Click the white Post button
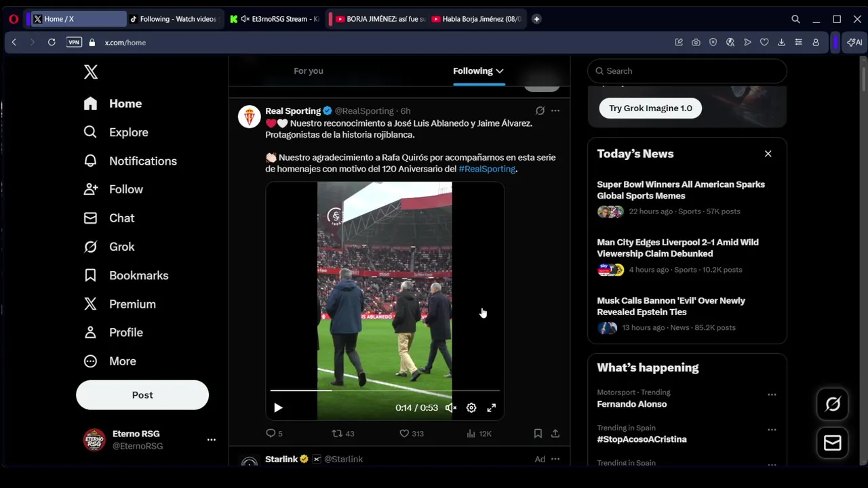Screen dimensions: 868x488 coord(142,394)
